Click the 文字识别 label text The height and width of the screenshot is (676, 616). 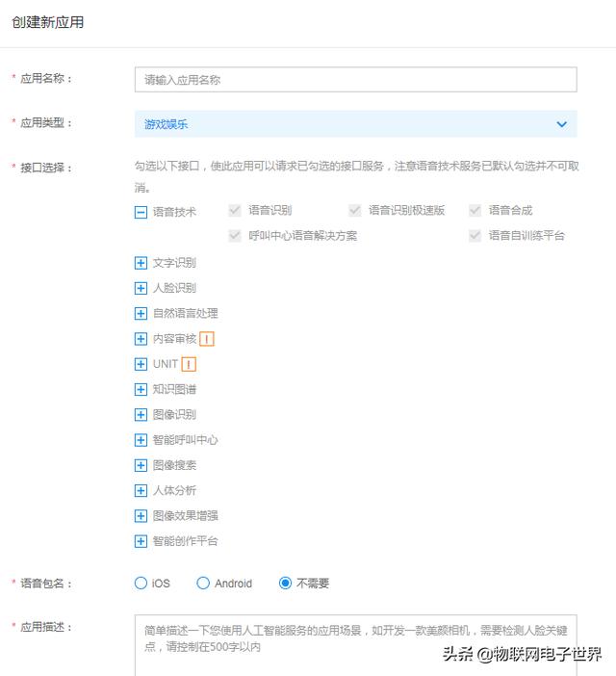coord(174,263)
